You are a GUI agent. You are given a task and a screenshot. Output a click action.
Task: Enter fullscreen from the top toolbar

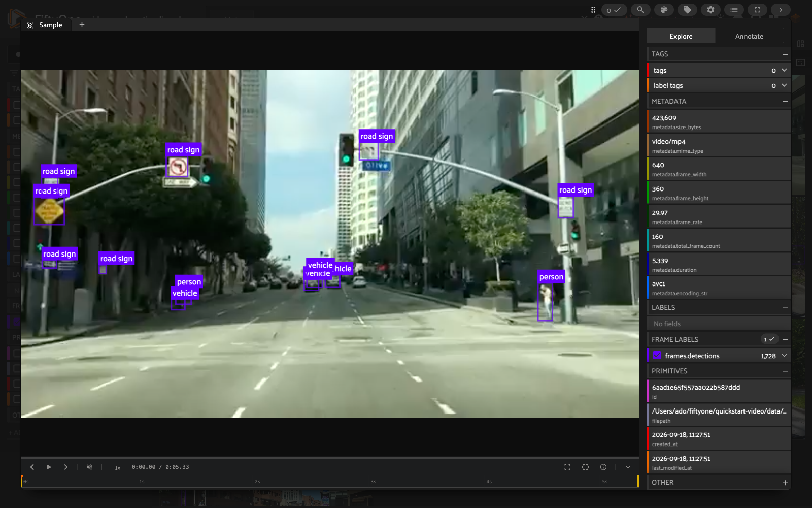pyautogui.click(x=757, y=10)
